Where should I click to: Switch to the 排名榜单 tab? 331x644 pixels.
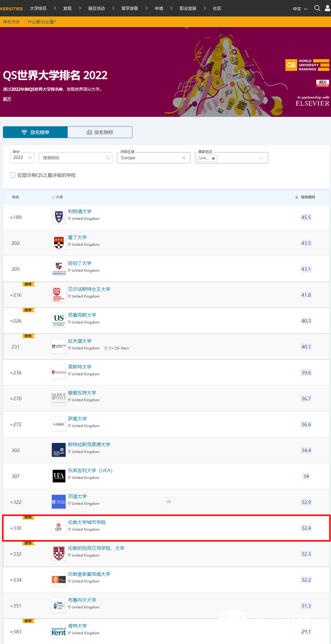pos(35,132)
